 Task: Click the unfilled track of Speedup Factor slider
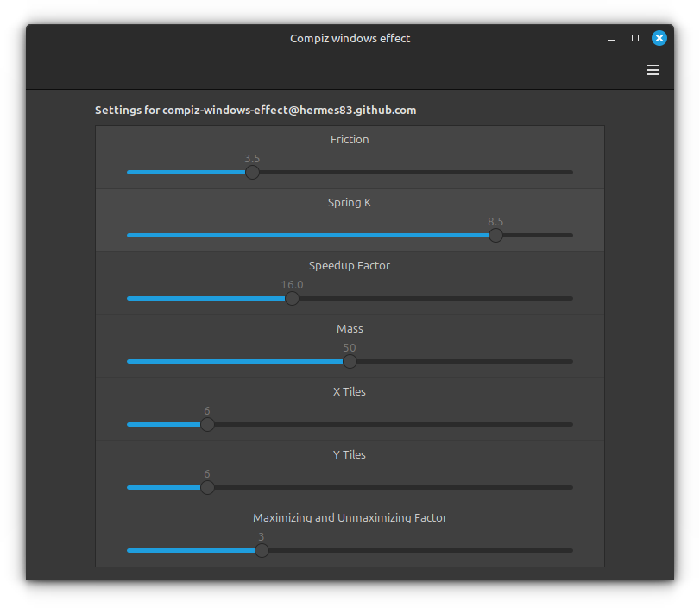point(432,299)
